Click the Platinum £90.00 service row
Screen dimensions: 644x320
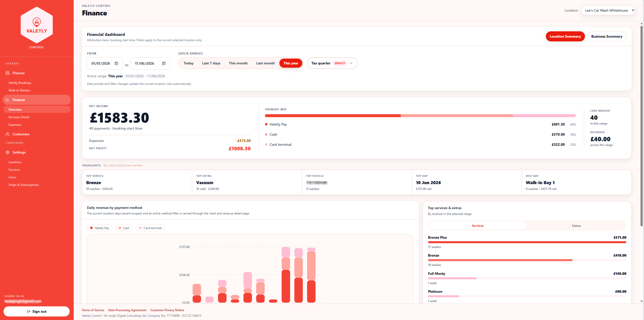tap(527, 296)
